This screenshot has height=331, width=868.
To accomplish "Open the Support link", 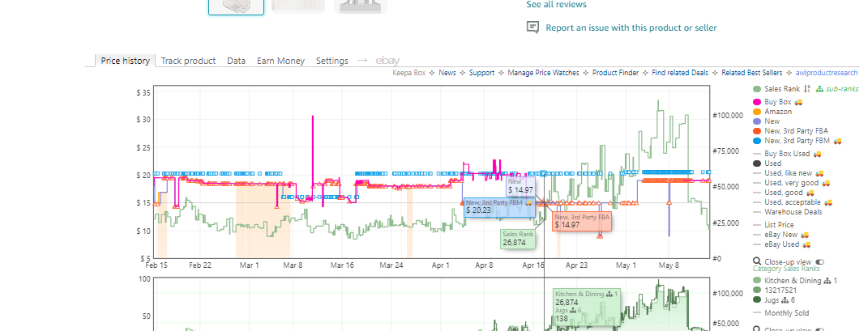I will [481, 73].
